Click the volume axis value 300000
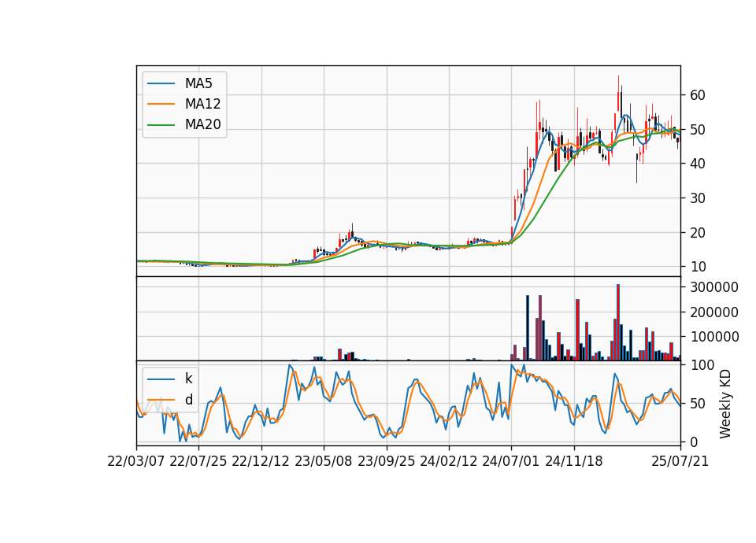 [x=714, y=288]
